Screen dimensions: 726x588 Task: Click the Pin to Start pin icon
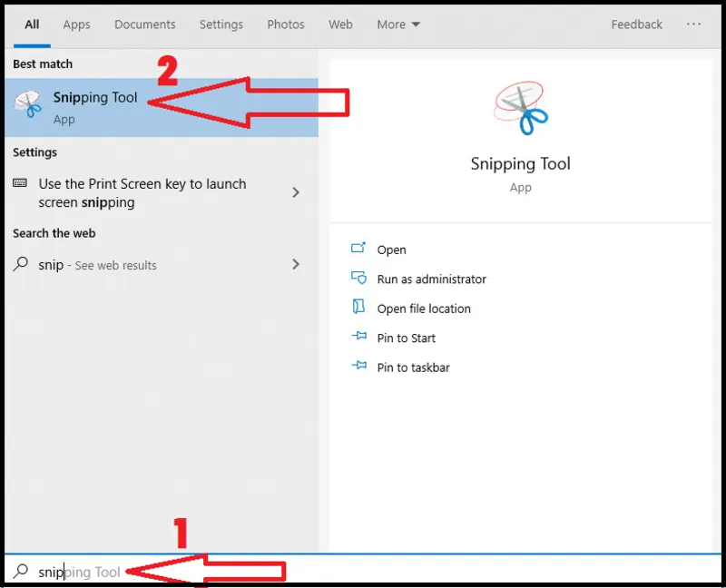(358, 338)
